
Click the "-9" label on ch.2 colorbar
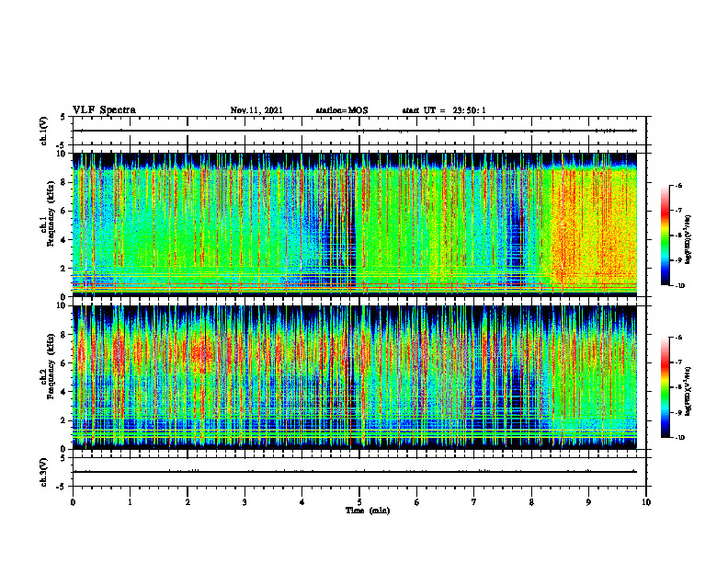[678, 412]
